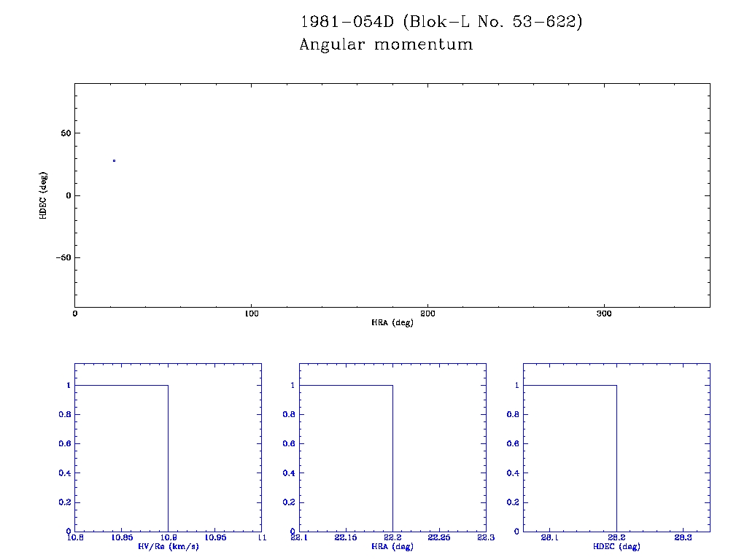Click the 10.95 tick label on HV/Re axis
Image resolution: width=747 pixels, height=560 pixels.
pos(214,538)
